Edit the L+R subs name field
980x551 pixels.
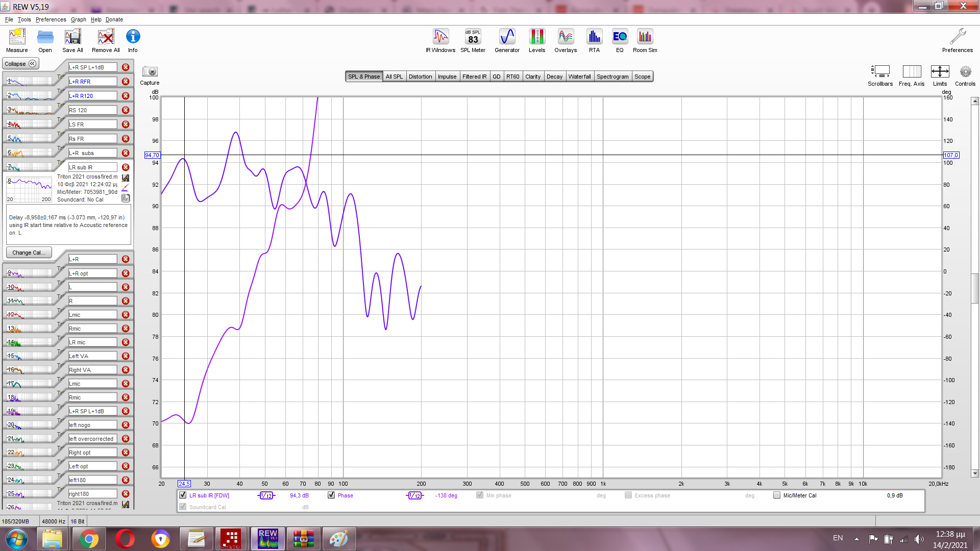click(x=92, y=153)
